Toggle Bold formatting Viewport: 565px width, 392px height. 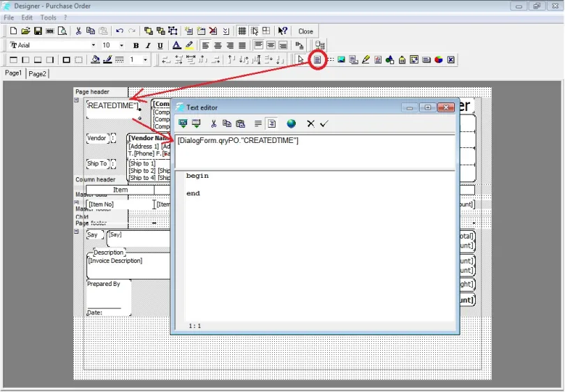[x=136, y=45]
